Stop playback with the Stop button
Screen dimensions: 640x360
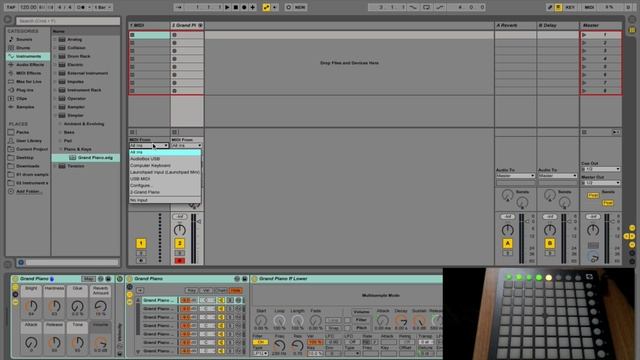click(236, 7)
